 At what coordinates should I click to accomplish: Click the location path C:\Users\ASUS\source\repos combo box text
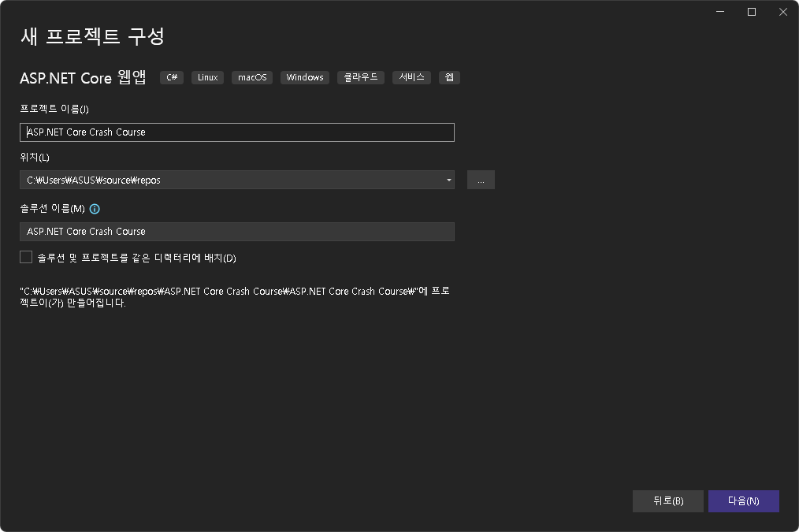[x=94, y=180]
